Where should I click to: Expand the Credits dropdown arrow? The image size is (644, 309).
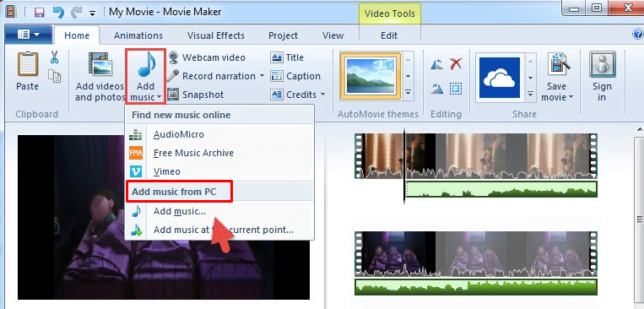click(x=322, y=95)
